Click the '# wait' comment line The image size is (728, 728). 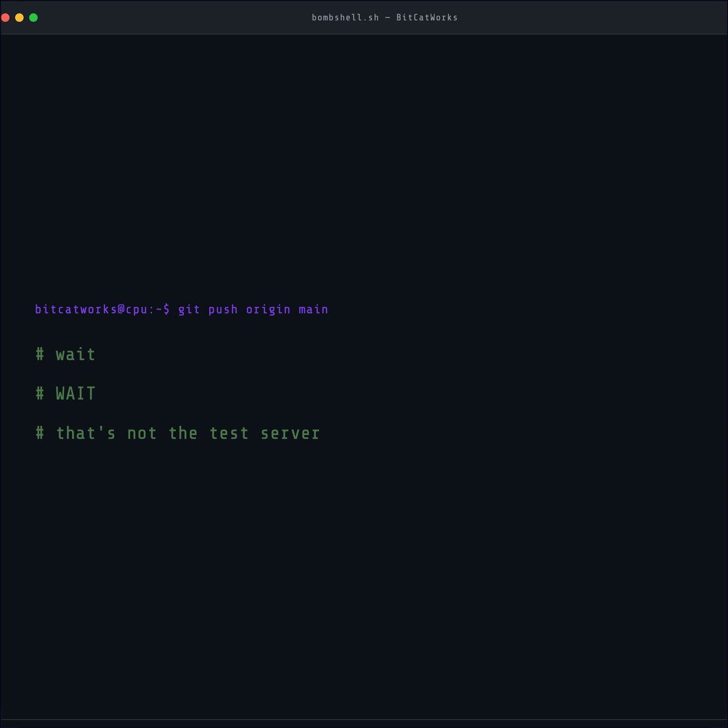[x=66, y=354]
